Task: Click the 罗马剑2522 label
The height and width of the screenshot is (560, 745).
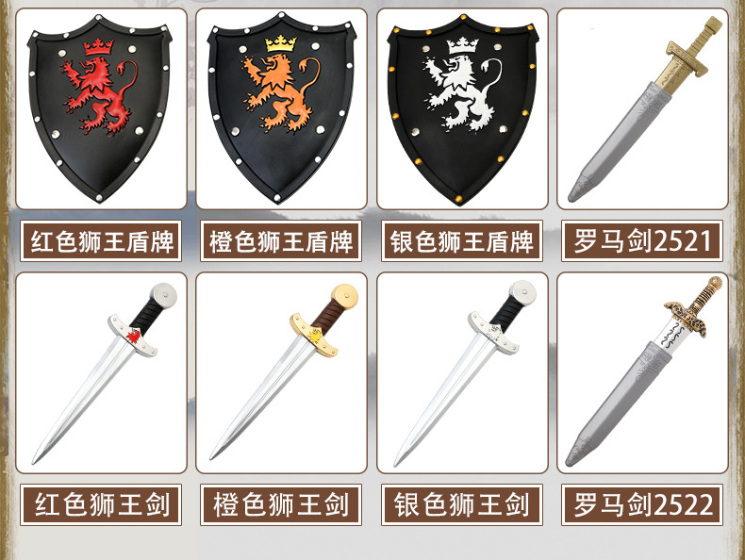Action: 642,504
